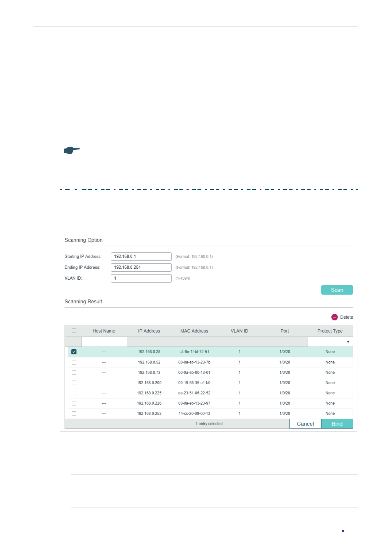392x554 pixels.
Task: Click the Scan button
Action: click(337, 290)
